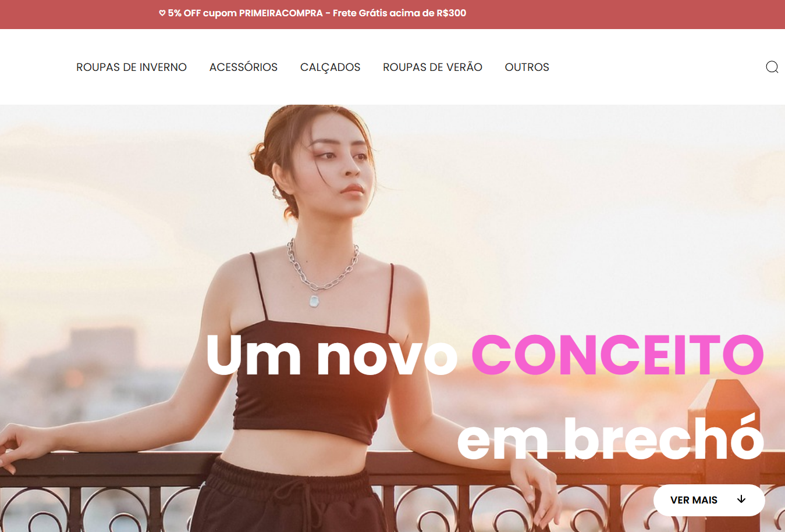Open the OUTROS menu item
This screenshot has height=532, width=785.
pos(527,67)
